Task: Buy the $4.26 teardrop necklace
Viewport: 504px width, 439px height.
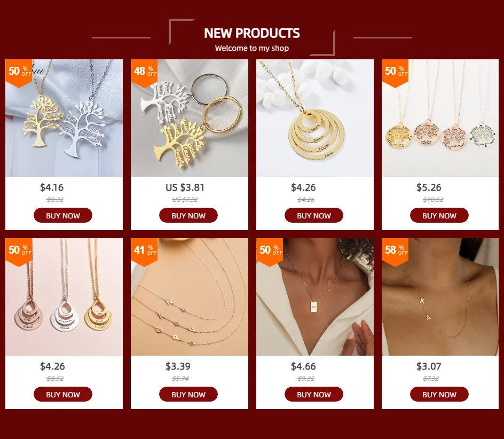Action: [63, 394]
